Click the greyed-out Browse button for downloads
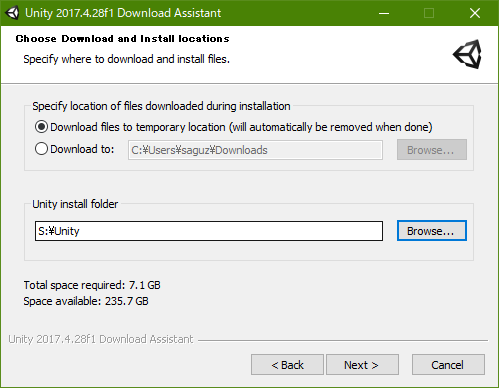Screen dimensions: 499x388 [432, 150]
